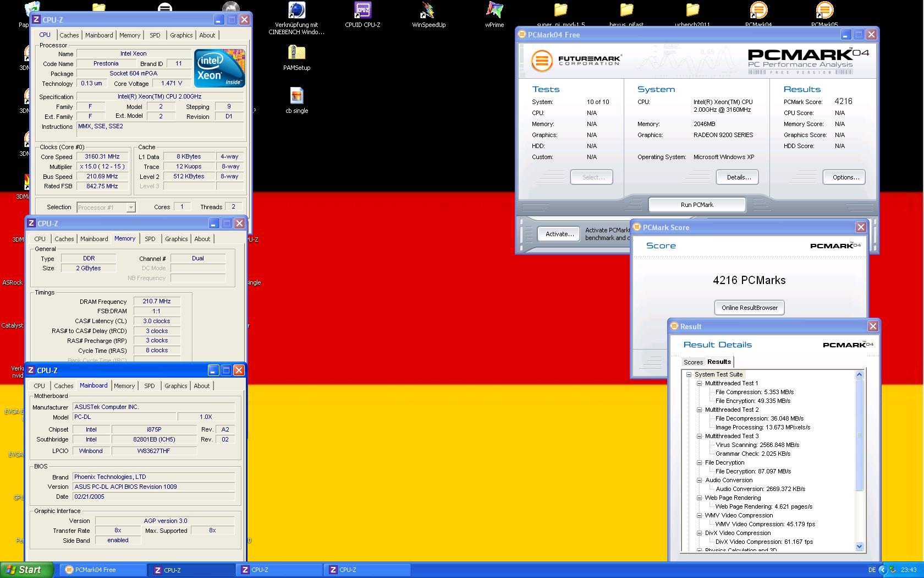Collapse the Multithreaded Test 3 node
The height and width of the screenshot is (578, 924).
(x=699, y=436)
